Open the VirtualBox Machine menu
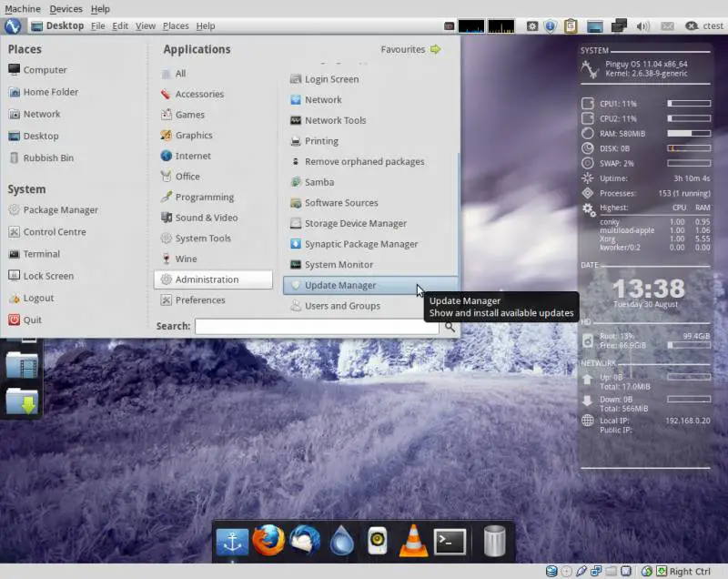This screenshot has height=579, width=728. pyautogui.click(x=23, y=9)
